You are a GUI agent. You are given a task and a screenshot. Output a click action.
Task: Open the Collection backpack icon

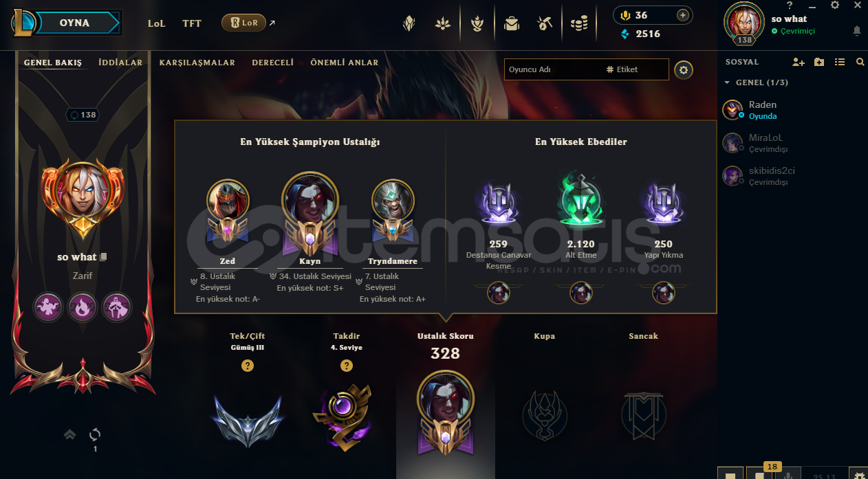pyautogui.click(x=511, y=24)
